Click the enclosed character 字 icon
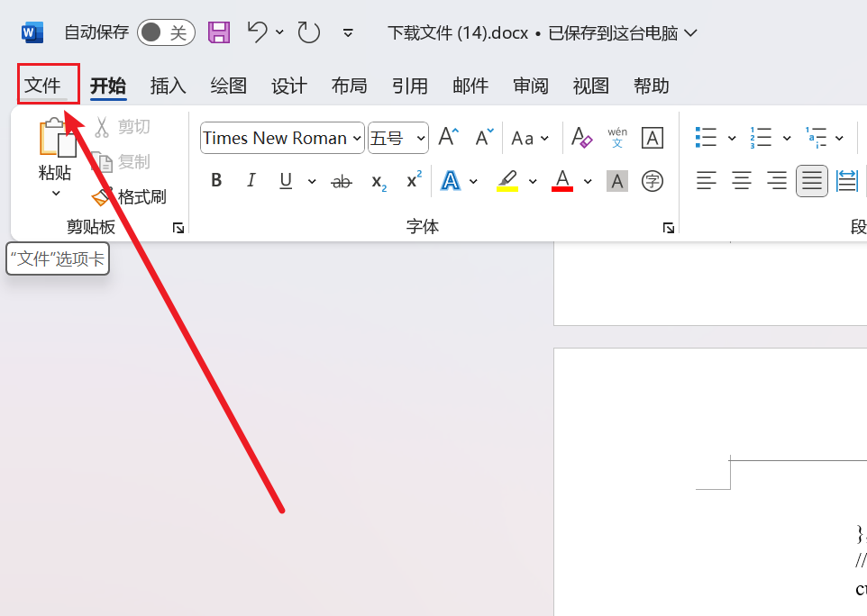This screenshot has width=867, height=616. [653, 181]
